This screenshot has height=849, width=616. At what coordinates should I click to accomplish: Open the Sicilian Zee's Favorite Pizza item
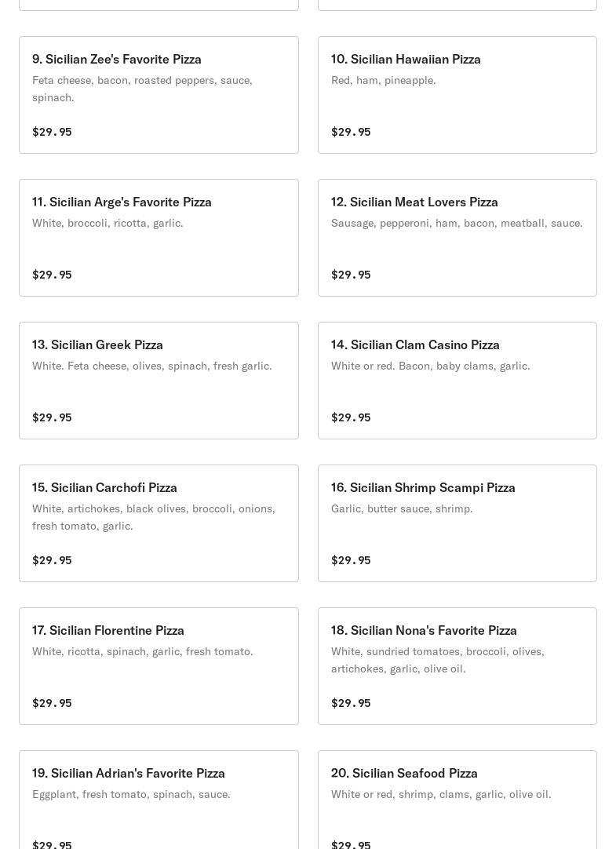coord(117,60)
